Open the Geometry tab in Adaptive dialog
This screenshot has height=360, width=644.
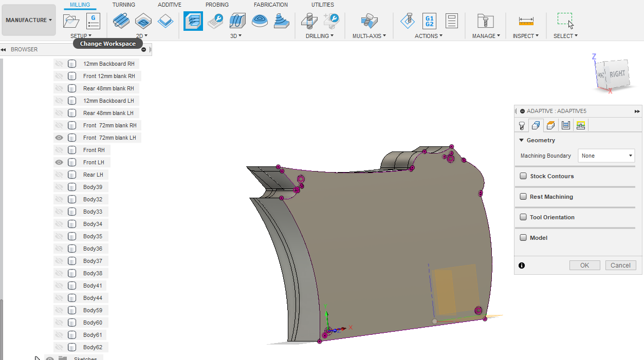(536, 125)
